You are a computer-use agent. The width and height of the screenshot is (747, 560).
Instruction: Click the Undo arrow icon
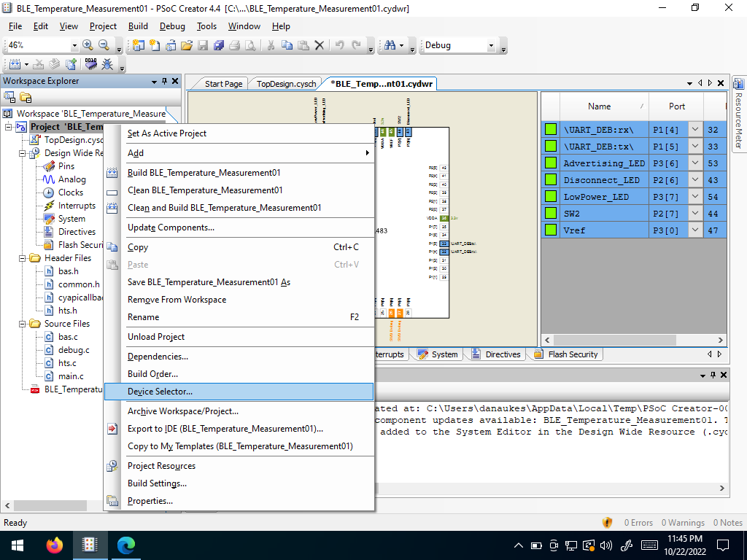(x=340, y=45)
